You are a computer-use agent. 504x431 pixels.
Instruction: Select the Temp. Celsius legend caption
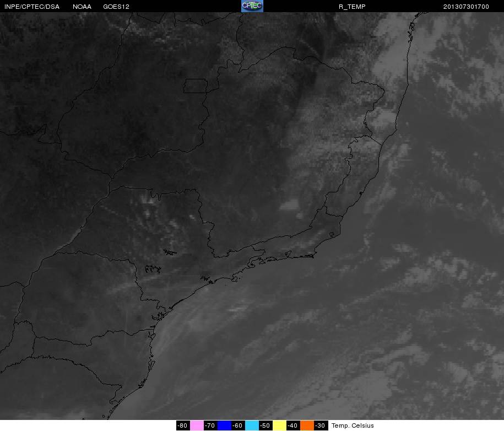tap(353, 425)
